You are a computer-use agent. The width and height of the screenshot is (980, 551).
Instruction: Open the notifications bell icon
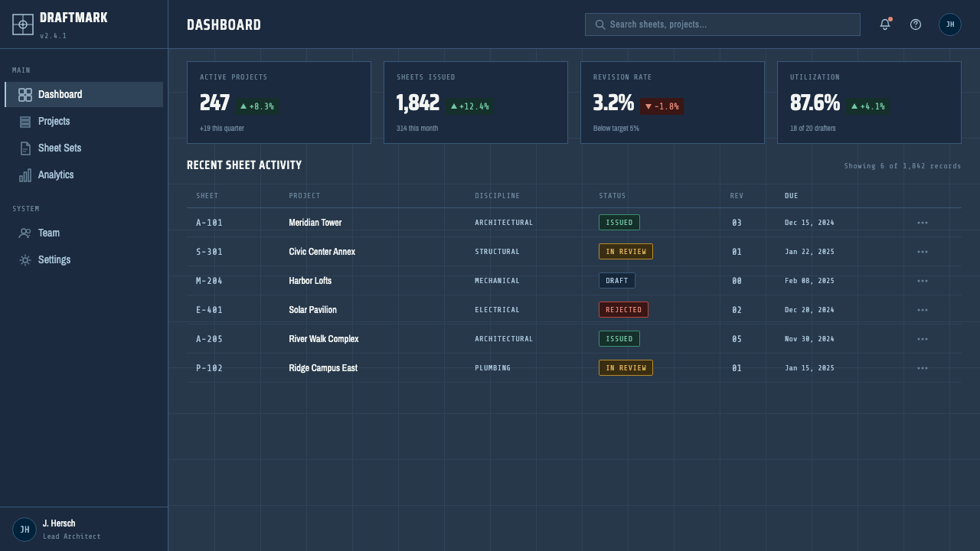coord(885,24)
